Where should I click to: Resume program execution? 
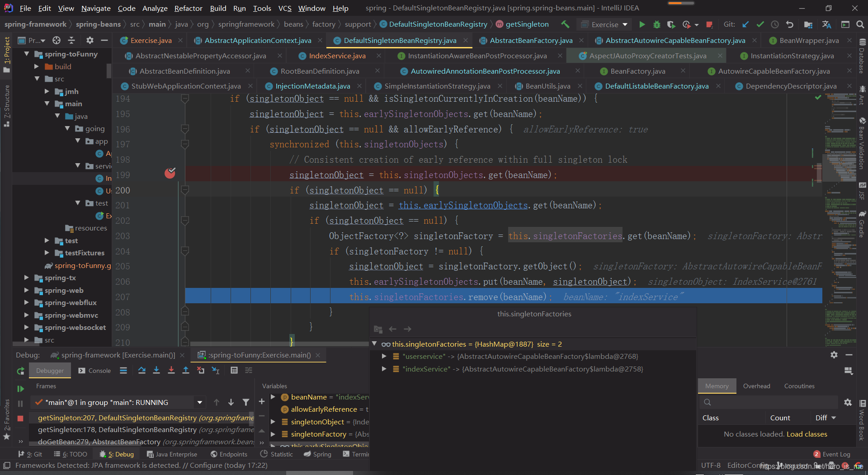20,389
